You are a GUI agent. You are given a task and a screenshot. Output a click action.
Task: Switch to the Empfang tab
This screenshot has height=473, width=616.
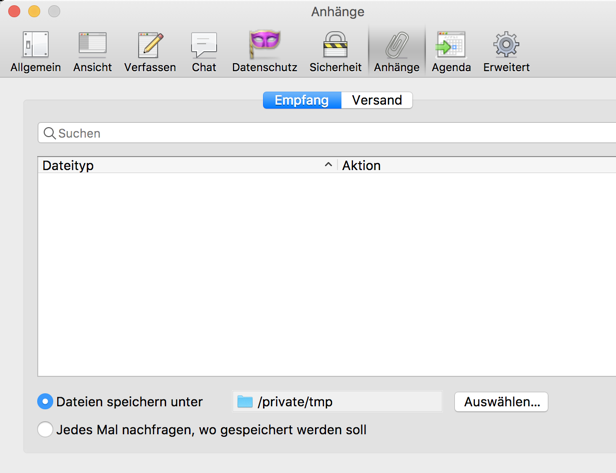(302, 100)
